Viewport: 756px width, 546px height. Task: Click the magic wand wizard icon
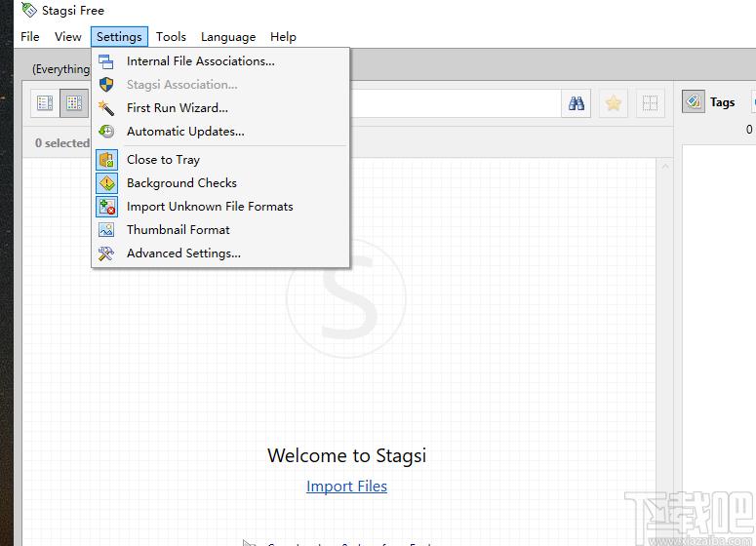(x=106, y=108)
